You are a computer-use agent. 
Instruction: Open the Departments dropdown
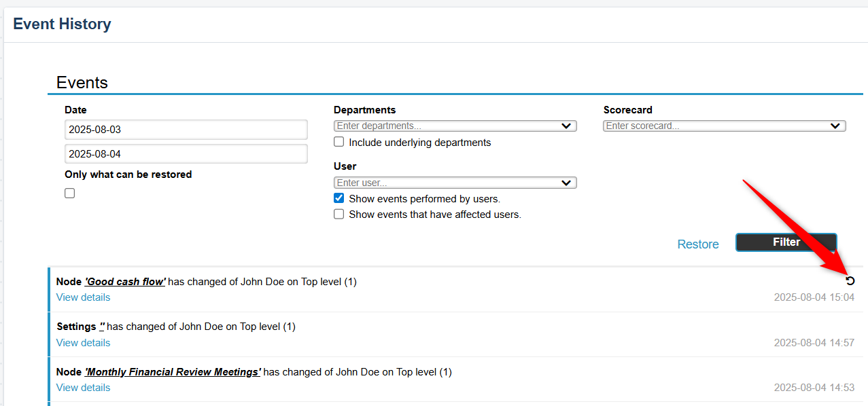coord(455,126)
